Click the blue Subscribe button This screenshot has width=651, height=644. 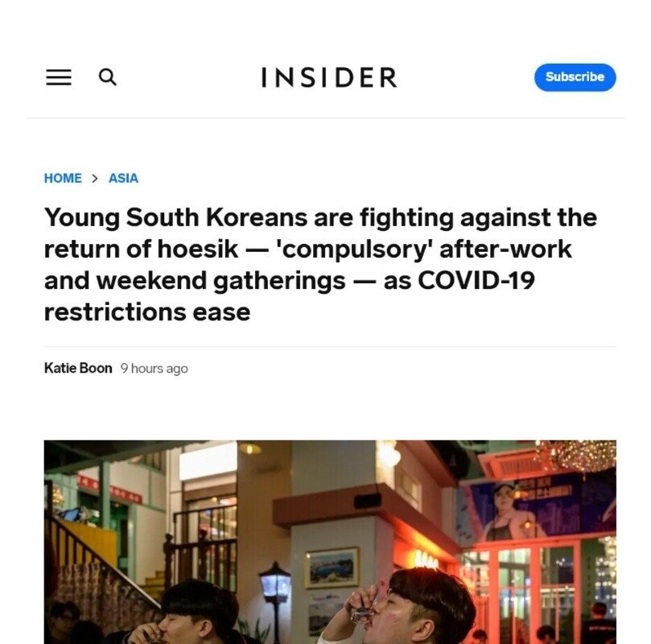pos(575,77)
